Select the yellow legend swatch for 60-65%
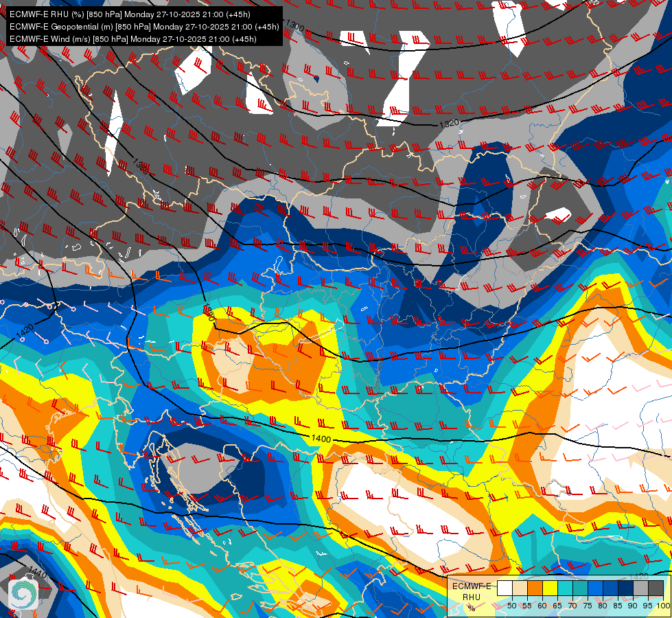Screen dimensions: 672x618 pyautogui.click(x=551, y=588)
